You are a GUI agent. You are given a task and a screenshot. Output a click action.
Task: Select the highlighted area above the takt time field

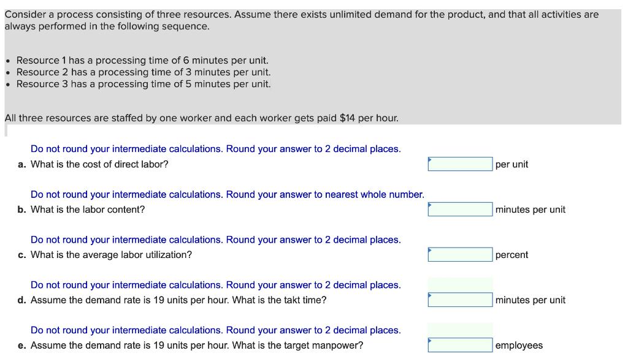tap(461, 284)
